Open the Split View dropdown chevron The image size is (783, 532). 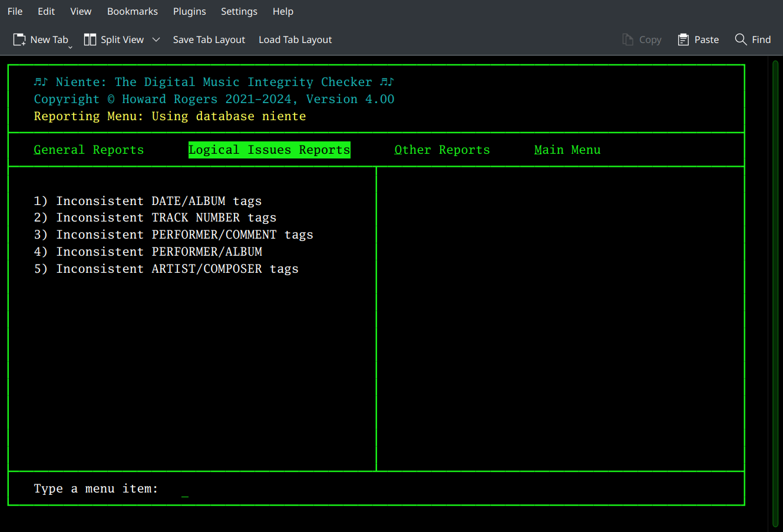click(156, 39)
